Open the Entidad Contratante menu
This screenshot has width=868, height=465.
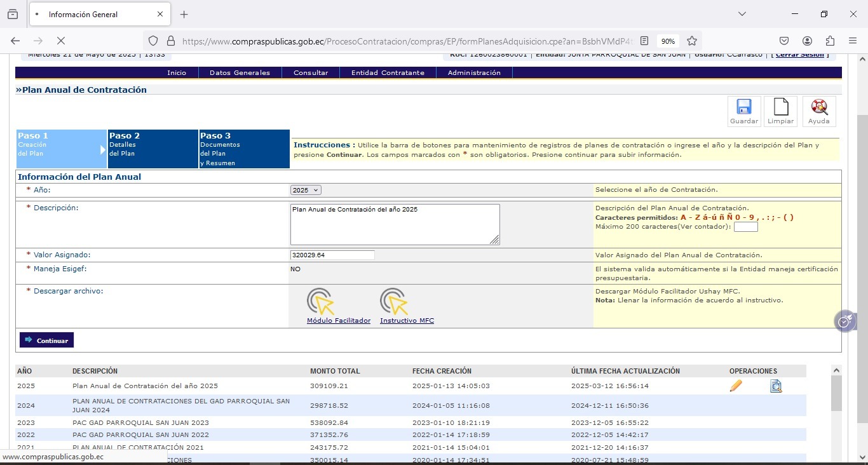(388, 73)
